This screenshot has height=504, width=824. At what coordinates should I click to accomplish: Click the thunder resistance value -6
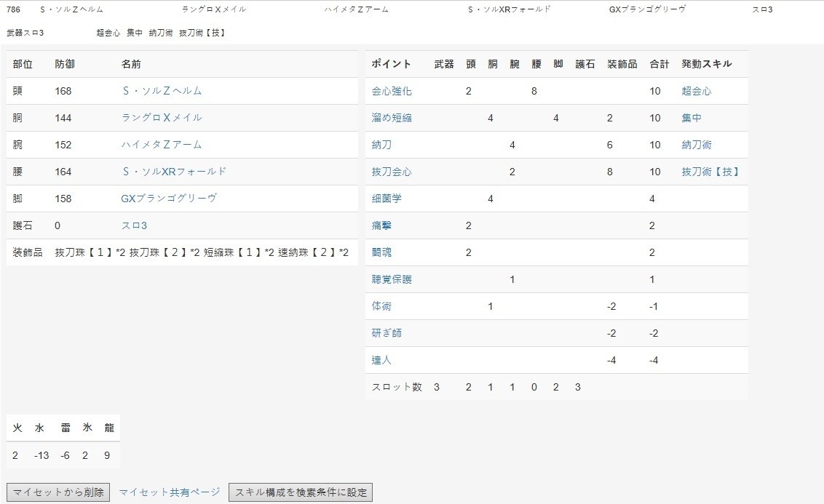click(x=66, y=455)
